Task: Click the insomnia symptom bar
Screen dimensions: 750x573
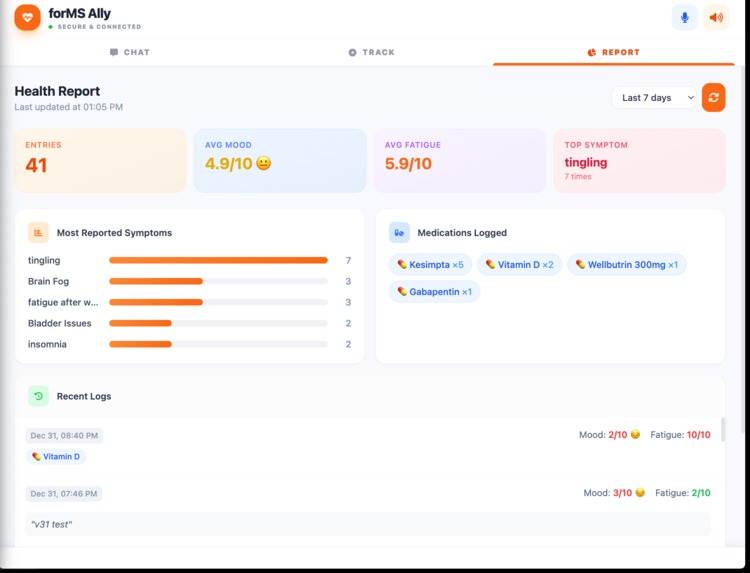Action: [218, 344]
